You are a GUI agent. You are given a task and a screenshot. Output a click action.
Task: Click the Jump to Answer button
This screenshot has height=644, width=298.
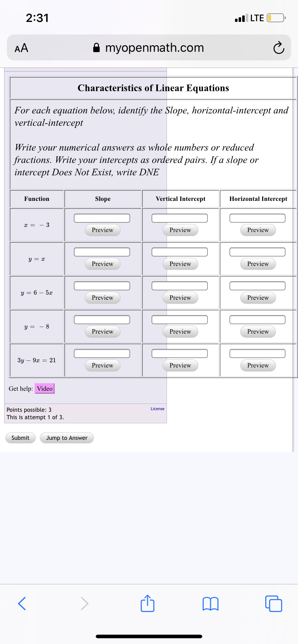67,438
